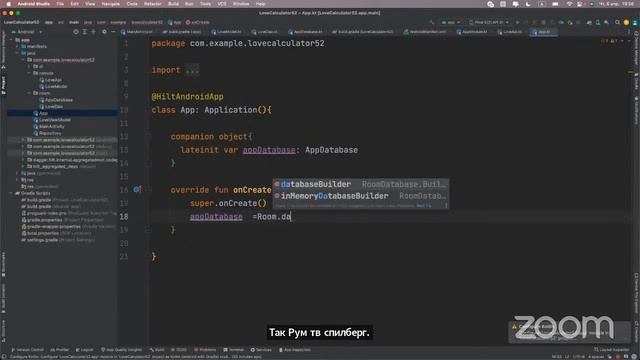Open the Pixel device selector dropdown
Screen dimensions: 640x360
(489, 22)
